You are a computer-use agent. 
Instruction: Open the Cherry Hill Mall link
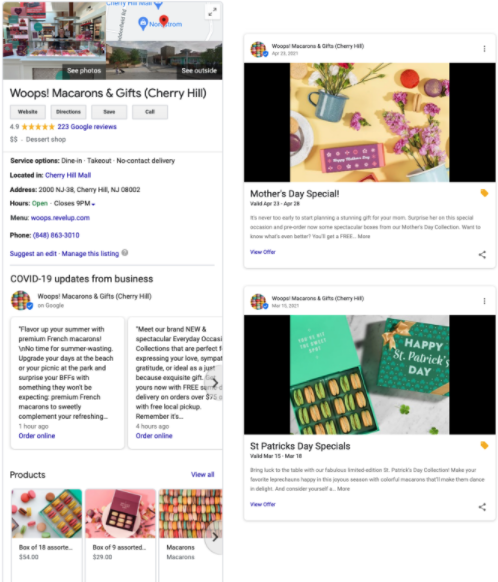click(68, 175)
